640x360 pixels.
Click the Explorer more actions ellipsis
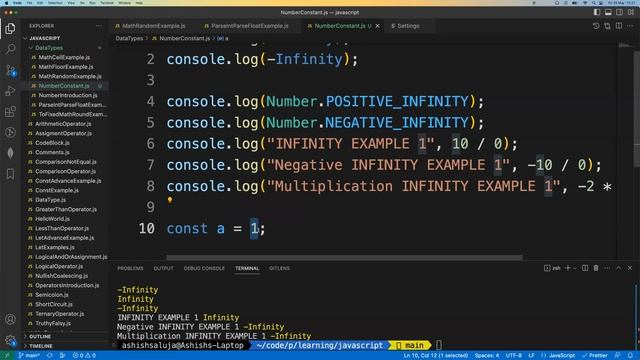[99, 26]
